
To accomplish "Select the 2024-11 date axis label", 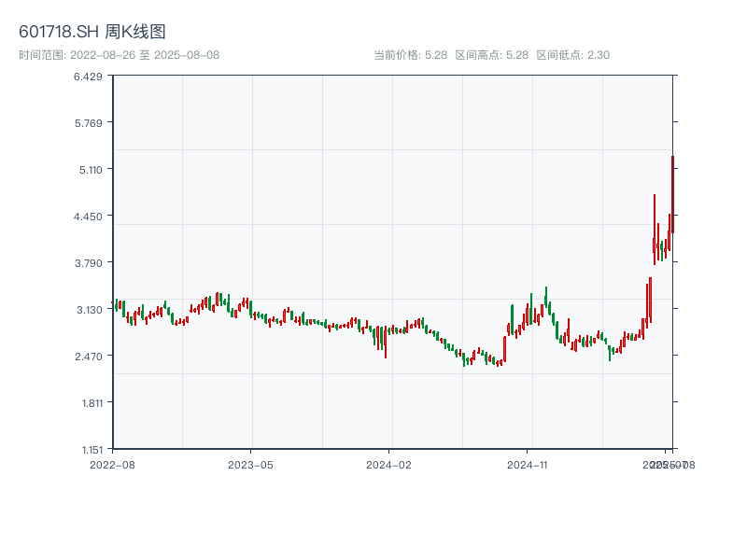I will pyautogui.click(x=528, y=464).
